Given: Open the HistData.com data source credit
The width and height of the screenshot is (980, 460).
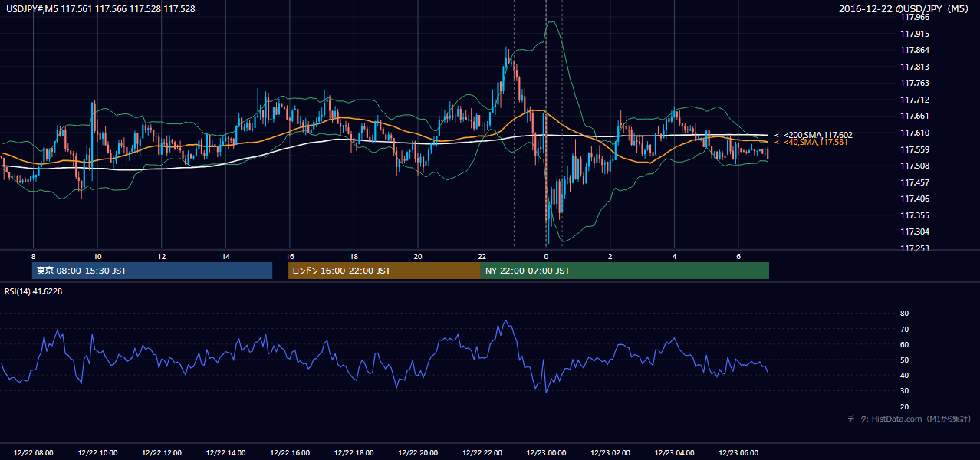Looking at the screenshot, I should pyautogui.click(x=909, y=419).
